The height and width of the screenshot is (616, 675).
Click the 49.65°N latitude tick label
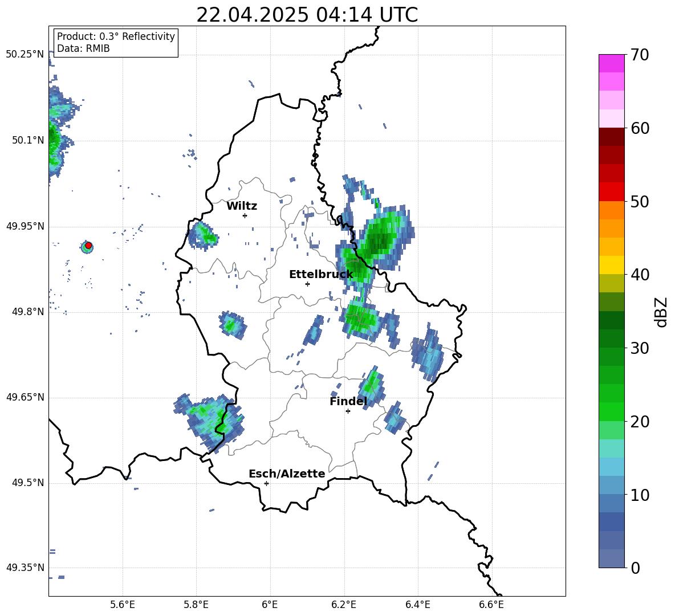click(25, 397)
